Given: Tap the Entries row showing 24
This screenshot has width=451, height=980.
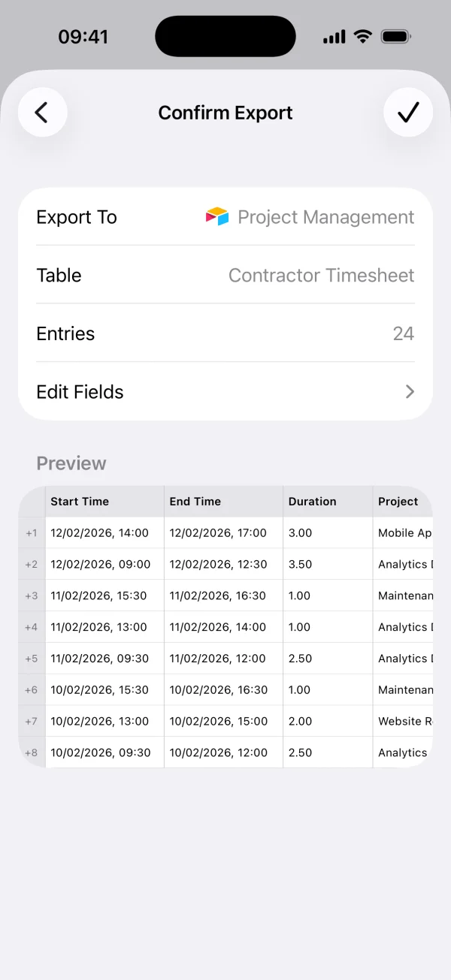Looking at the screenshot, I should coord(225,333).
